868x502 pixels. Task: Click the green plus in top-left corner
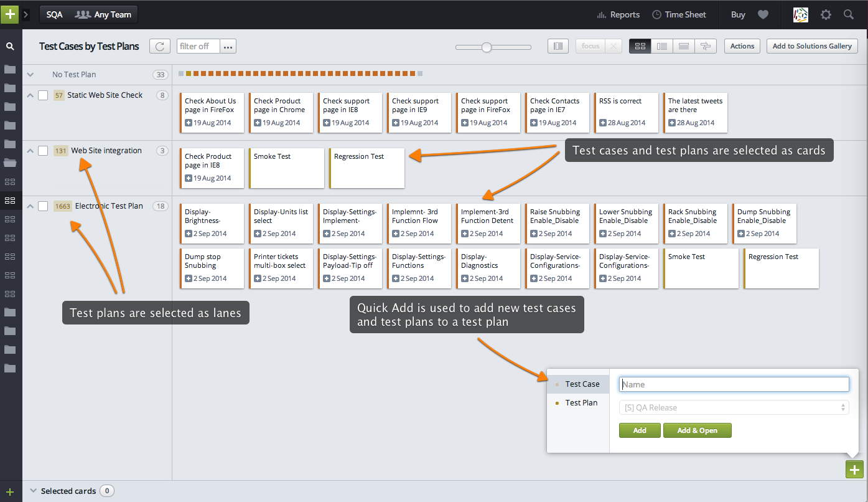(9, 14)
